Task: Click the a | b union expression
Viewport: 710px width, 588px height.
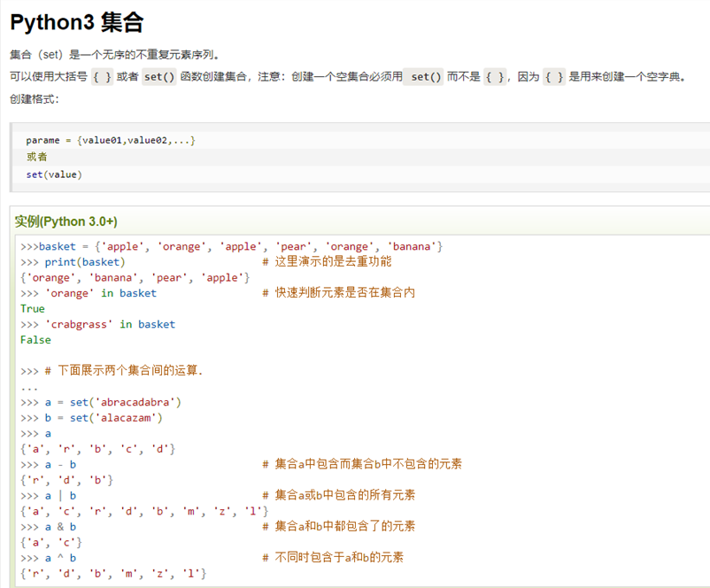Action: (x=59, y=495)
